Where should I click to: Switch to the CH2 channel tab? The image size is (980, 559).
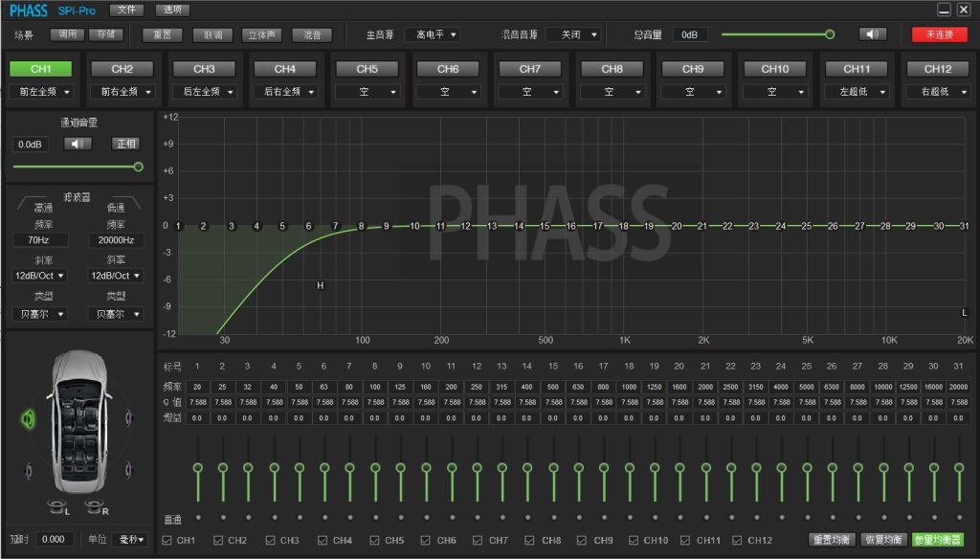point(122,69)
